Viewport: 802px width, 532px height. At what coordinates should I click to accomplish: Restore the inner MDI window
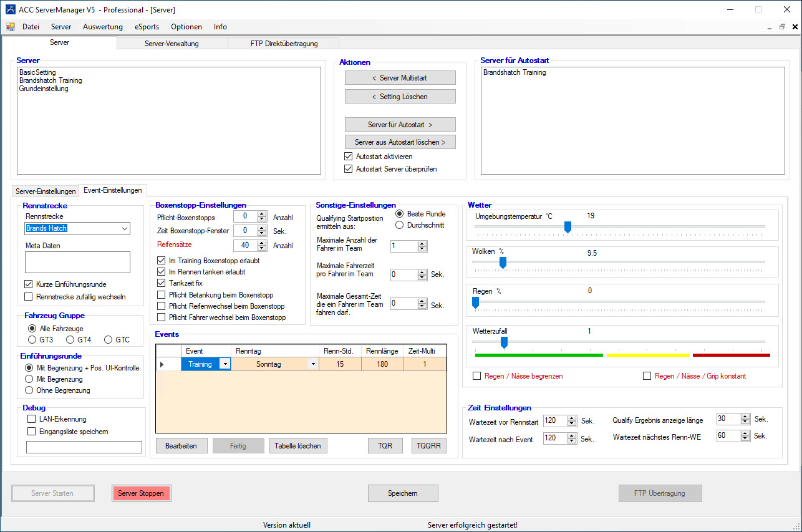pyautogui.click(x=782, y=27)
